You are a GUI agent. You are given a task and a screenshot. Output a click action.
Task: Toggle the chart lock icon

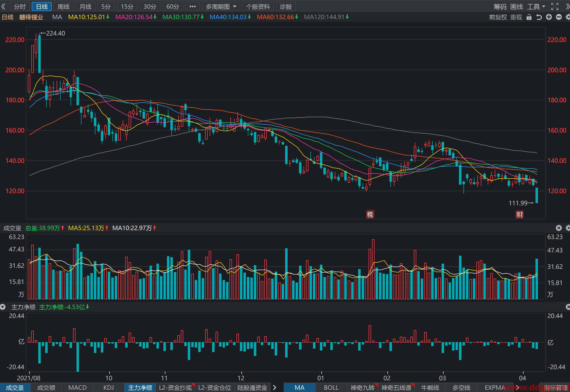click(x=529, y=17)
